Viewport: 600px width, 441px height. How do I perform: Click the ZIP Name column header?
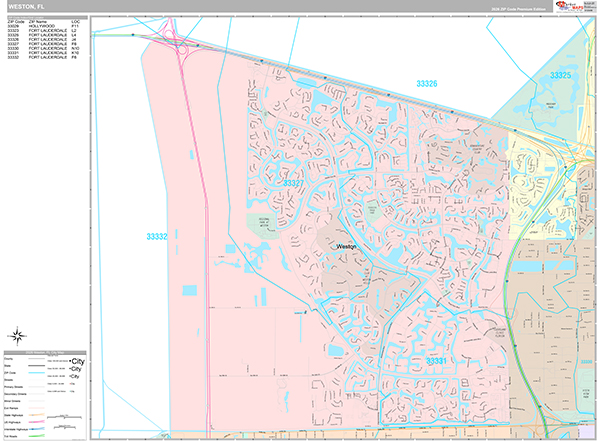(38, 22)
